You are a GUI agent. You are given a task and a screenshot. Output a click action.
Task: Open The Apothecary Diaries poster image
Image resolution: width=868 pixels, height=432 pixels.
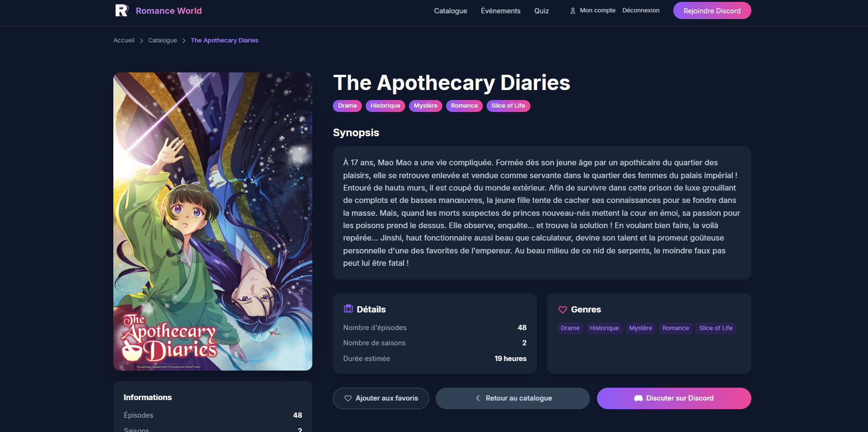[x=213, y=221]
